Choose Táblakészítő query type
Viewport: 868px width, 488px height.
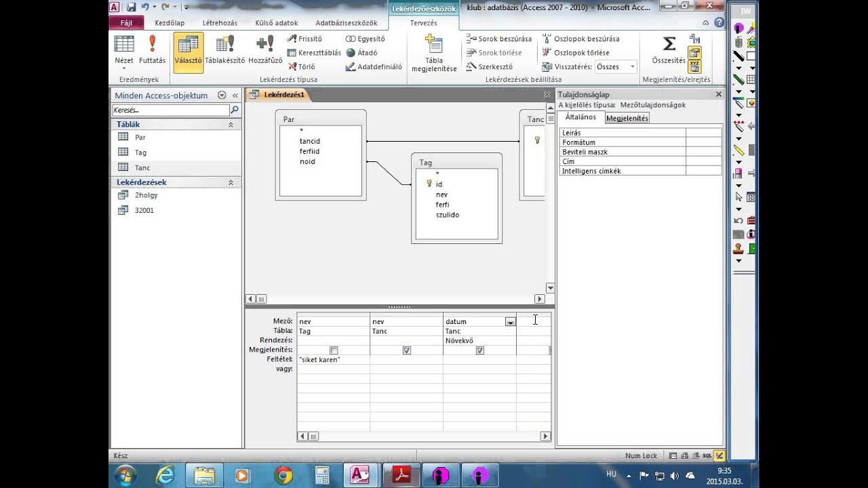224,49
